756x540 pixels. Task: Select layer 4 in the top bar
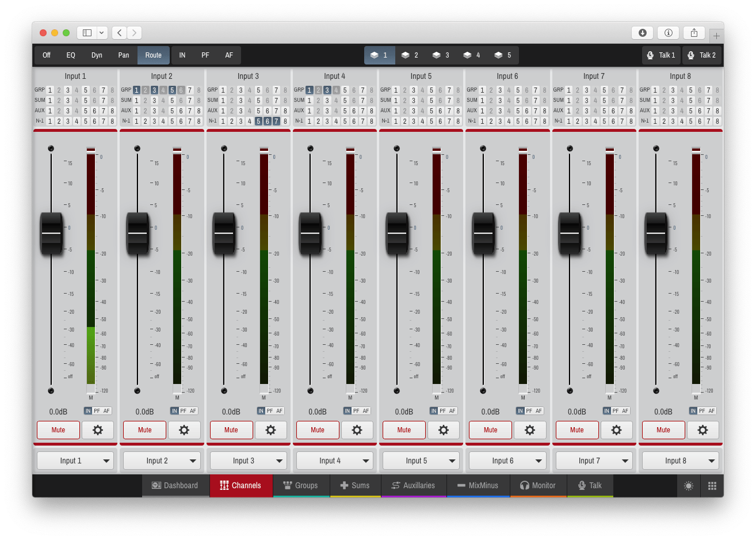point(472,55)
